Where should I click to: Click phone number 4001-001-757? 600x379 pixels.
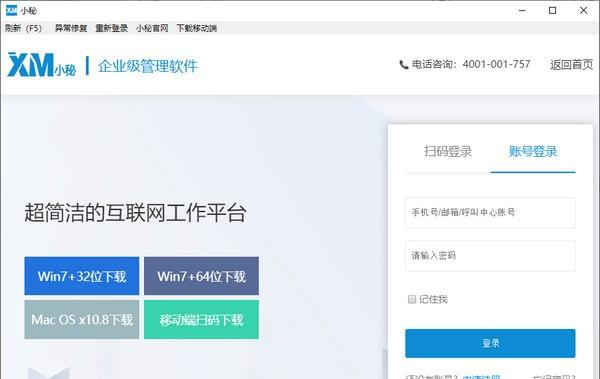[x=496, y=64]
